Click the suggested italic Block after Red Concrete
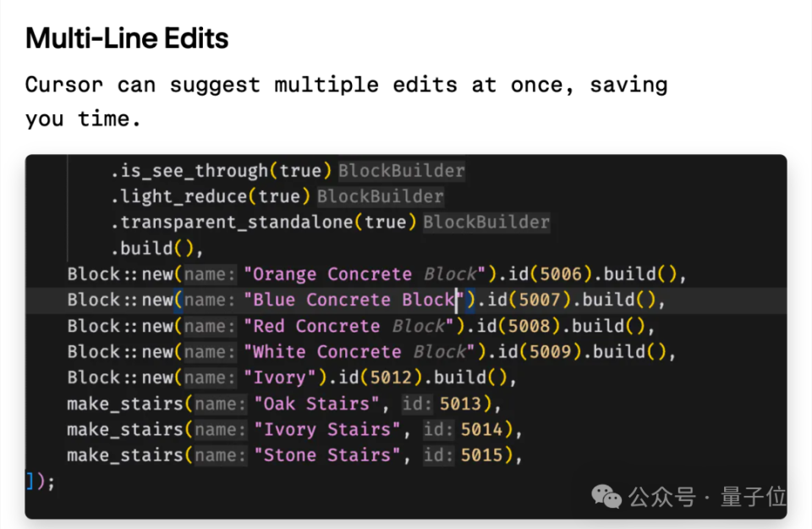The image size is (812, 529). pyautogui.click(x=419, y=326)
